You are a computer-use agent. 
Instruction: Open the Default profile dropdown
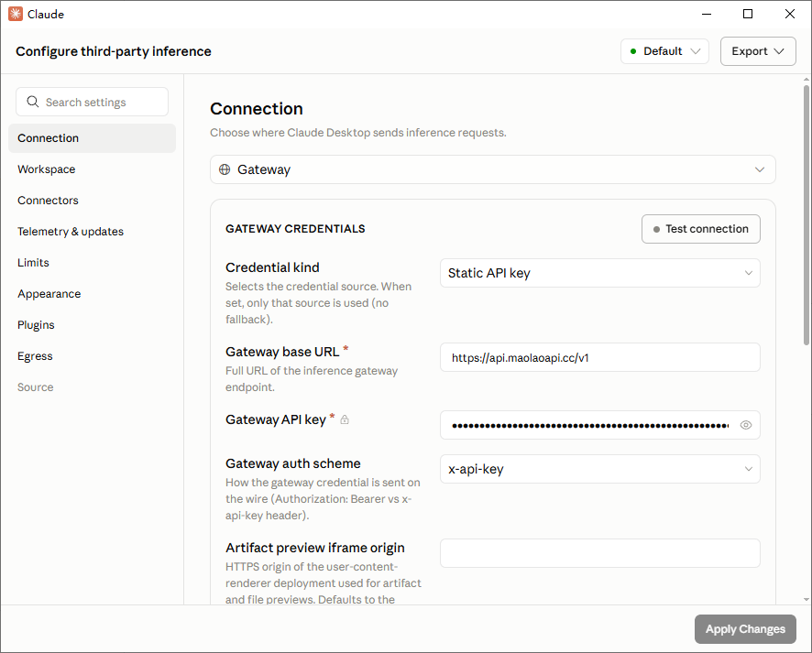664,51
